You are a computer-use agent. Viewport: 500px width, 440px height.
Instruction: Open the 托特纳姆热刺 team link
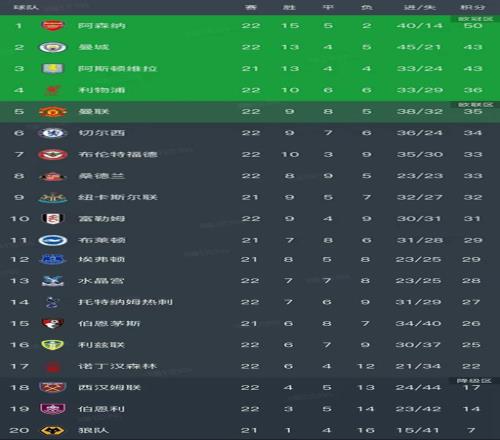click(x=125, y=302)
